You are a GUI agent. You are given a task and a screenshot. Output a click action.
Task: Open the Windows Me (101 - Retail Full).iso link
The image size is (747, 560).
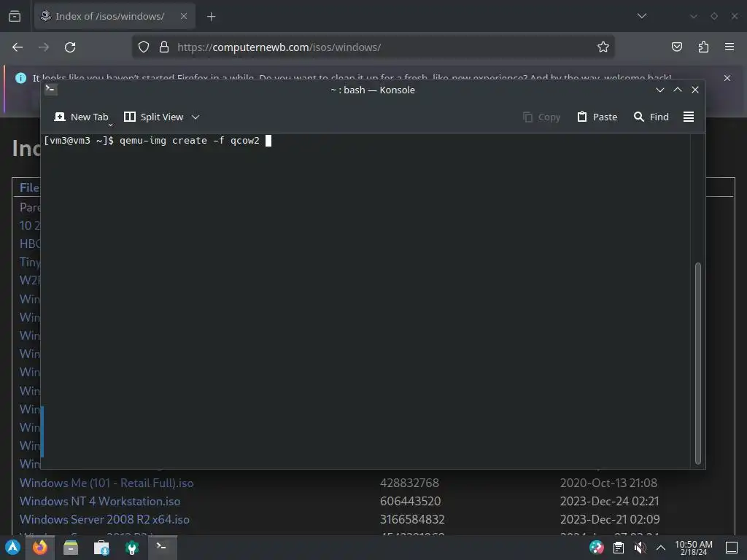coord(107,483)
